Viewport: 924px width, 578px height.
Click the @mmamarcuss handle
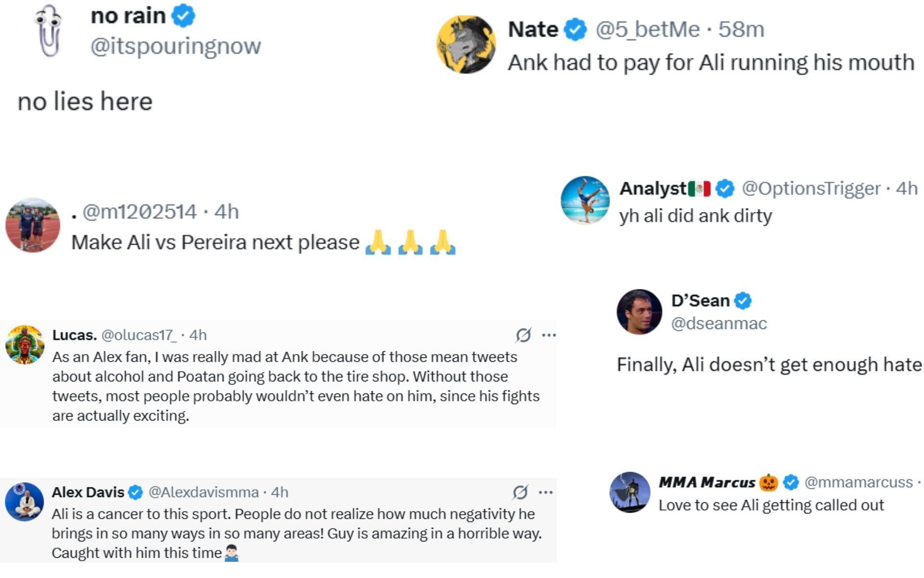(x=859, y=482)
